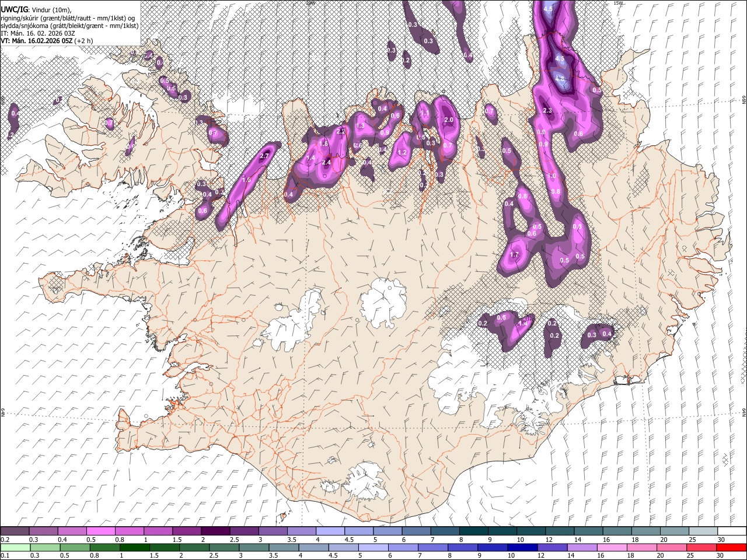Click the 2.7 precipitation value on the map
747x560 pixels.
pos(264,156)
